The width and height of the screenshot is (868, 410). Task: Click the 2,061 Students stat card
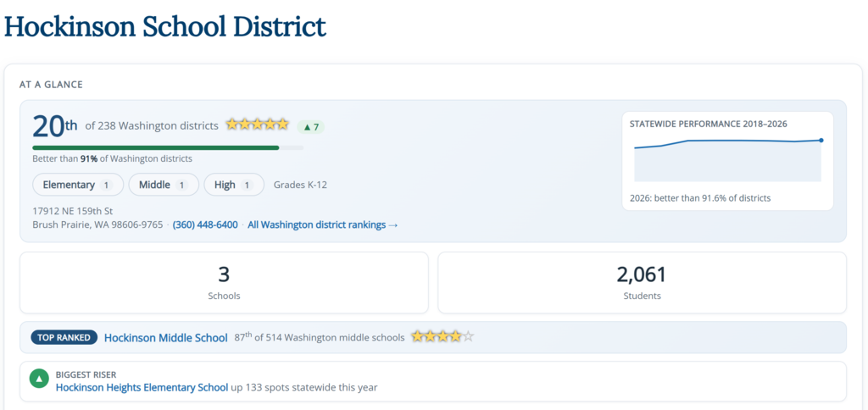[x=643, y=283]
